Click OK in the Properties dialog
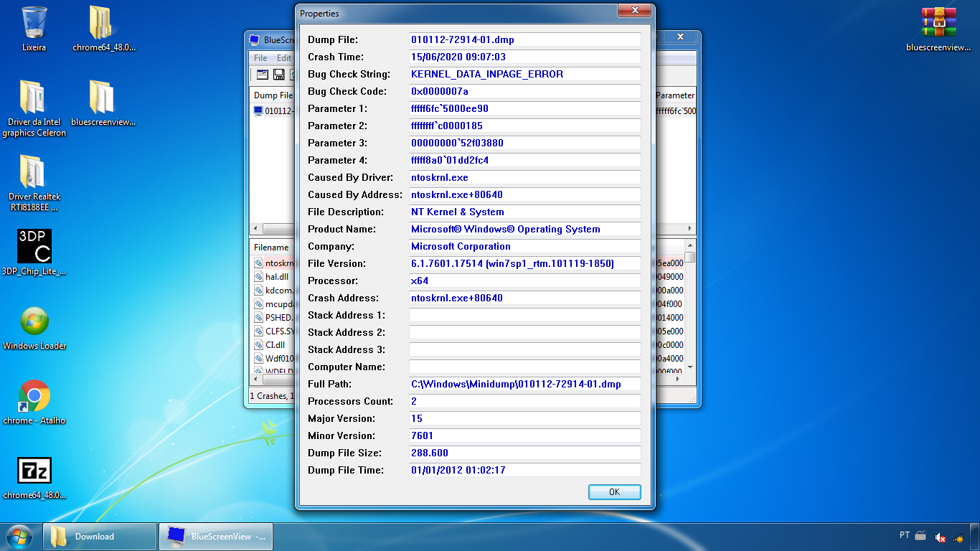This screenshot has height=551, width=980. point(614,492)
